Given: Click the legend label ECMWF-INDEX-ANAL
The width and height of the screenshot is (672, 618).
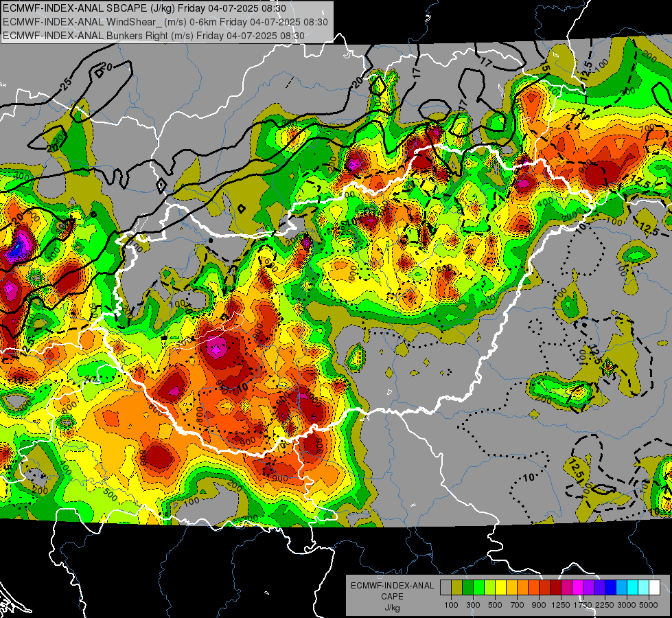Looking at the screenshot, I should pyautogui.click(x=392, y=586).
